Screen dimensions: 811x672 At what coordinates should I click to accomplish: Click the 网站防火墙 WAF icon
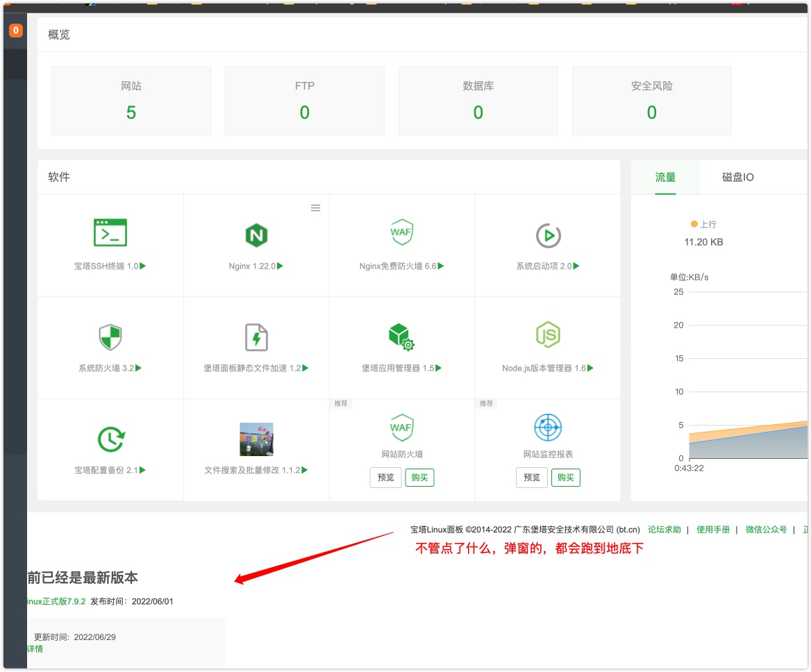tap(402, 428)
